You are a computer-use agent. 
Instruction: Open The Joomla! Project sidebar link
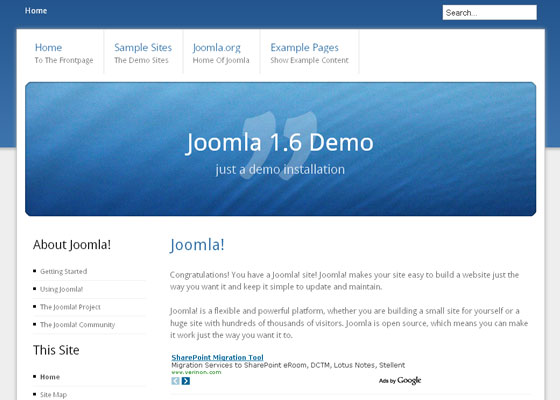coord(70,307)
